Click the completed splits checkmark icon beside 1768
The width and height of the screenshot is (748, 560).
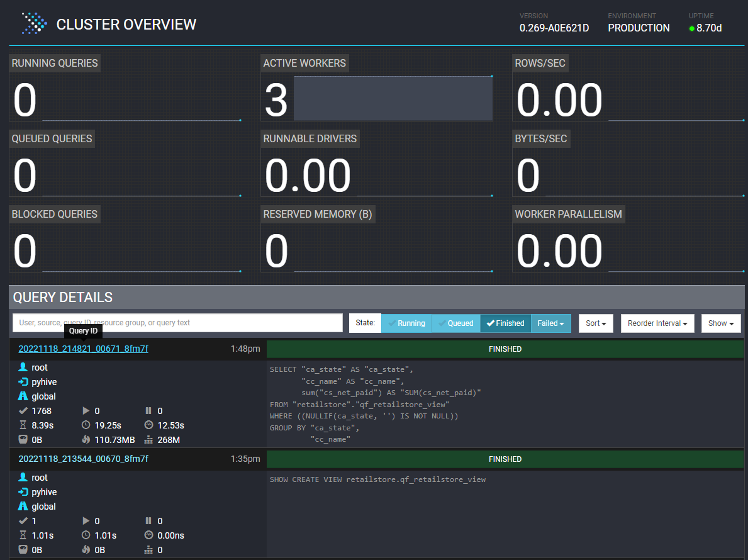click(23, 411)
